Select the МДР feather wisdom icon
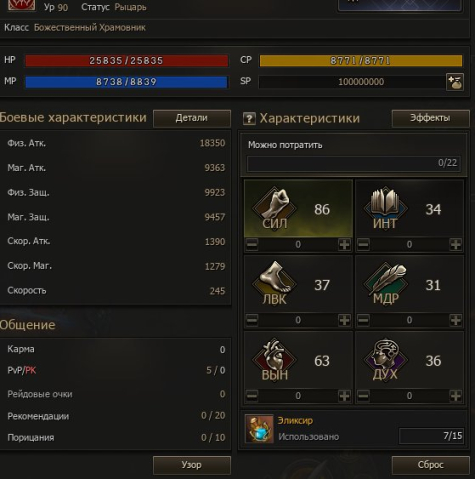475x479 pixels. click(386, 283)
